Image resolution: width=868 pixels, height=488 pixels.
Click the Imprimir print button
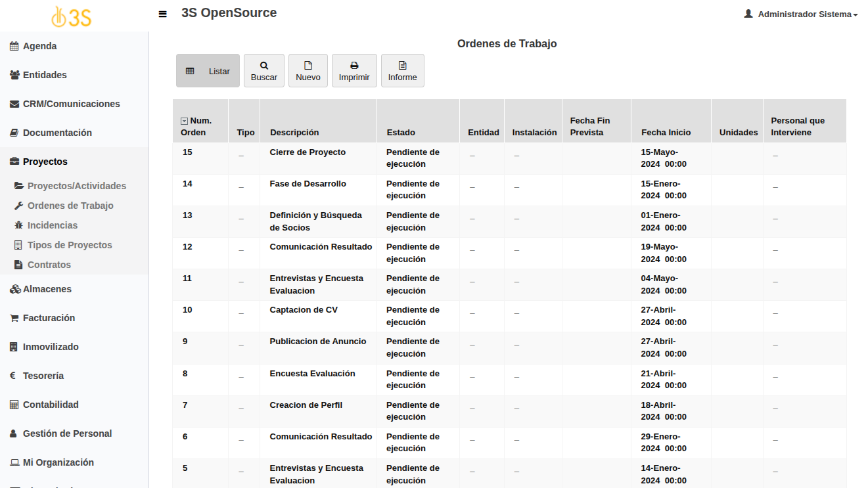click(x=354, y=71)
